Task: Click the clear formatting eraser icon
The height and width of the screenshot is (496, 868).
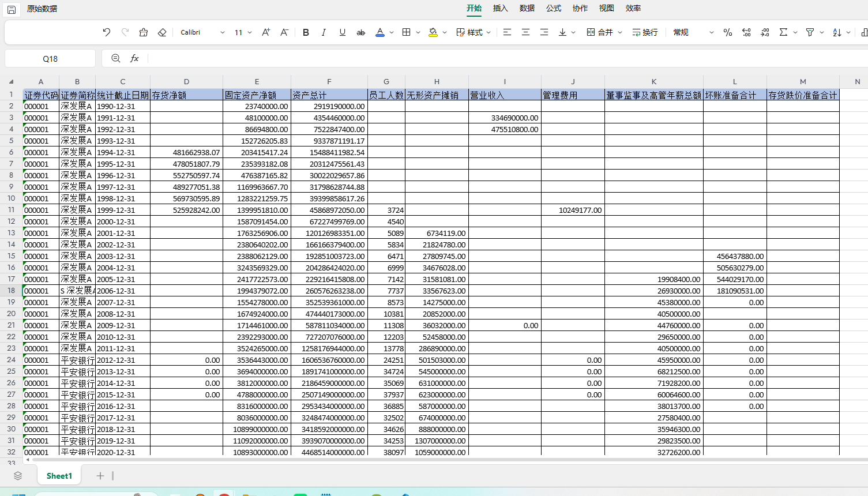Action: [162, 32]
